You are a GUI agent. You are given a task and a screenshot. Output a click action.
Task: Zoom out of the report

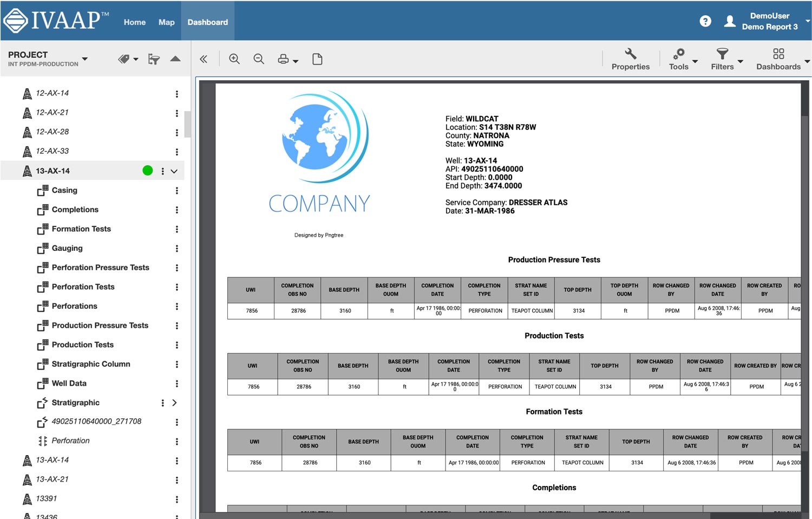pyautogui.click(x=259, y=59)
